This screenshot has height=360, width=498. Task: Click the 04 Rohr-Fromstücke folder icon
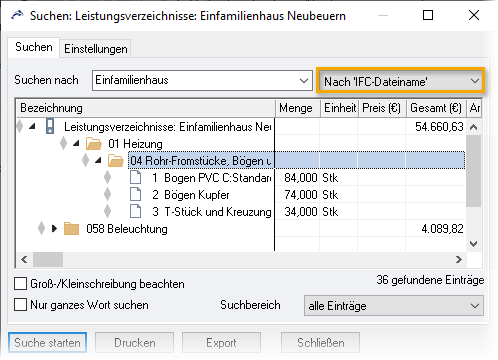coord(116,161)
